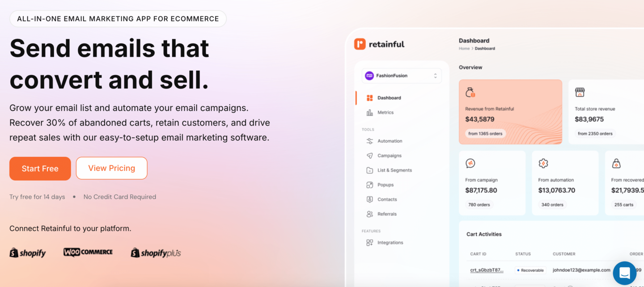Screen dimensions: 644x287
Task: Click the storefront icon on Total store revenue
Action: pos(580,93)
